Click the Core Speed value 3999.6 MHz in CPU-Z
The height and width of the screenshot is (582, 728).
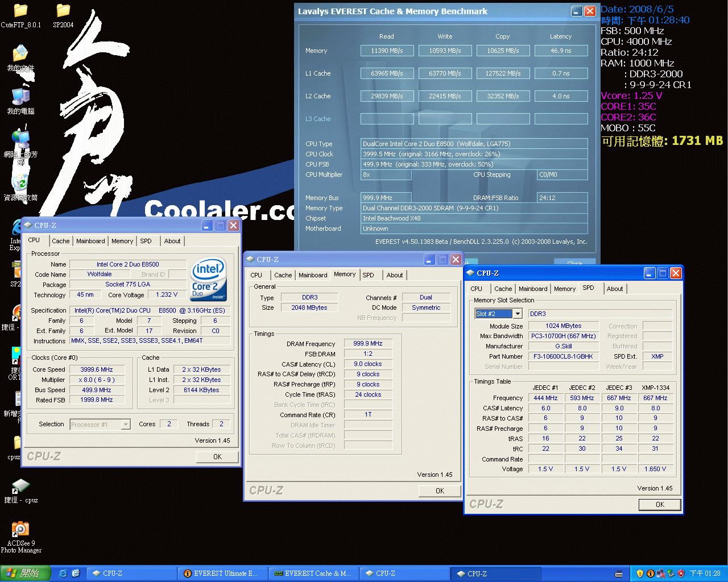pos(96,369)
